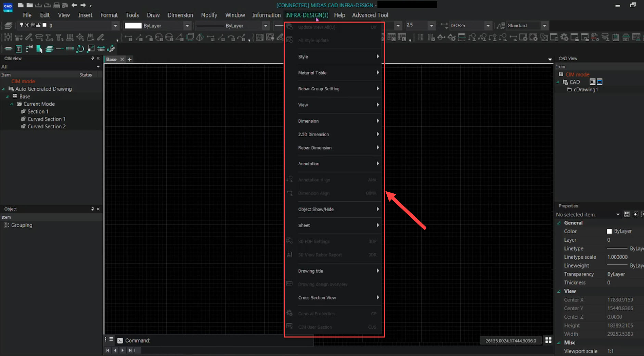Click the quick-select icon in Properties panel
The image size is (644, 356).
coord(627,214)
